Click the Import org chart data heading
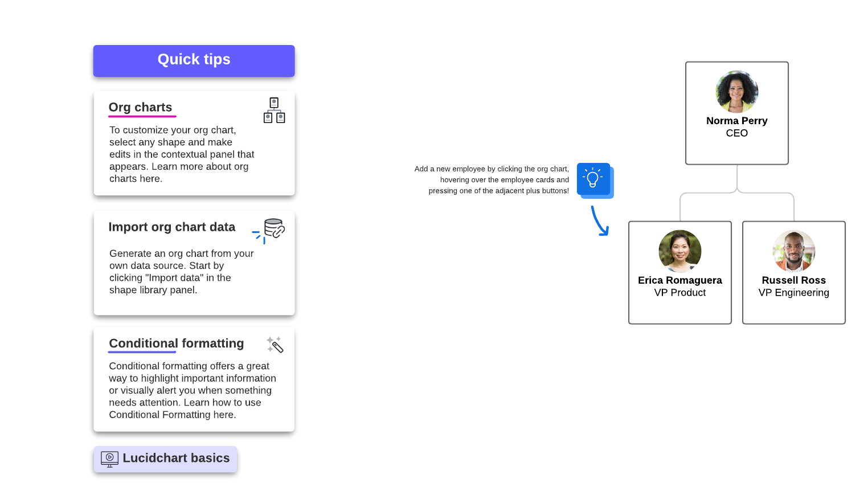Viewport: 868px width, 495px height. 171,227
